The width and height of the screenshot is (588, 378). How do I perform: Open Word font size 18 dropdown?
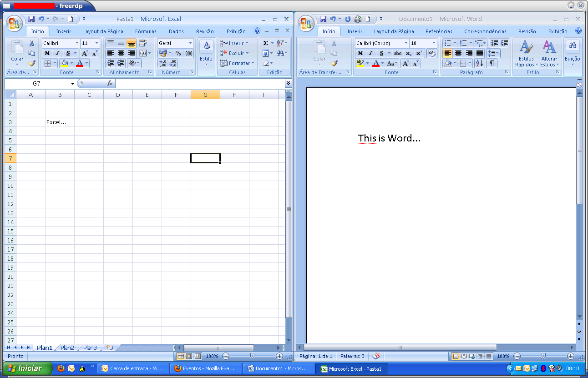434,43
